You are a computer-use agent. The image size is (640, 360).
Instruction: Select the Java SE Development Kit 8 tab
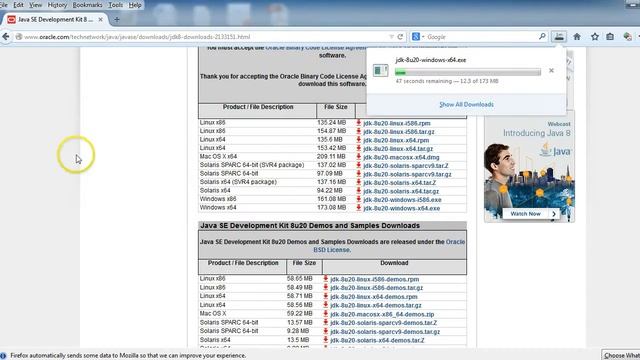[x=55, y=20]
